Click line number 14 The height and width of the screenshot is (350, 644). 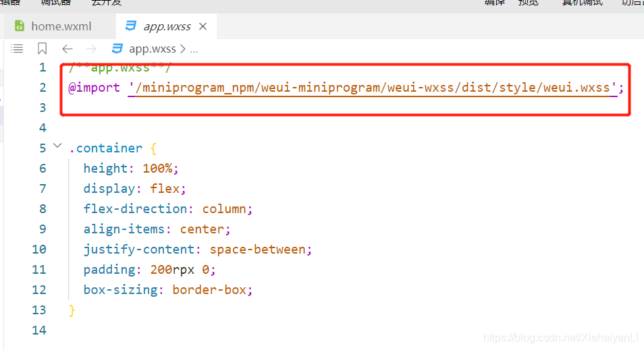[39, 330]
